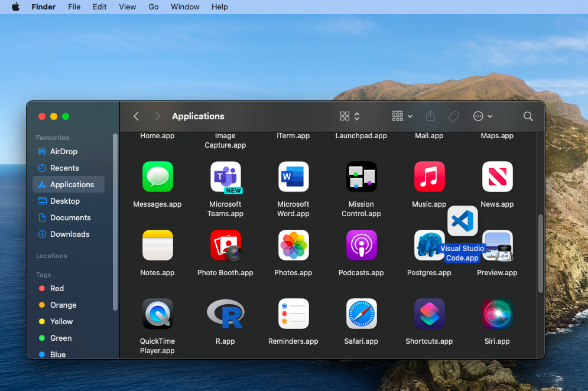Open AirDrop from the sidebar
This screenshot has height=391, width=588.
63,152
